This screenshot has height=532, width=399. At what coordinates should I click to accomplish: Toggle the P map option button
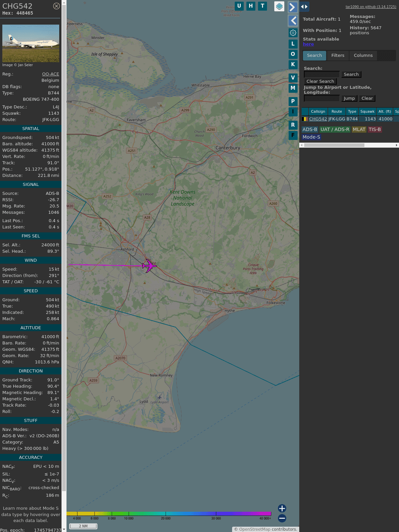click(x=293, y=101)
